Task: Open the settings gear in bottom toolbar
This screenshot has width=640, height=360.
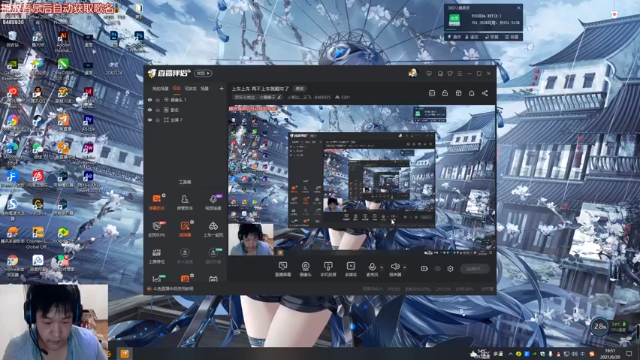Action: tap(450, 269)
